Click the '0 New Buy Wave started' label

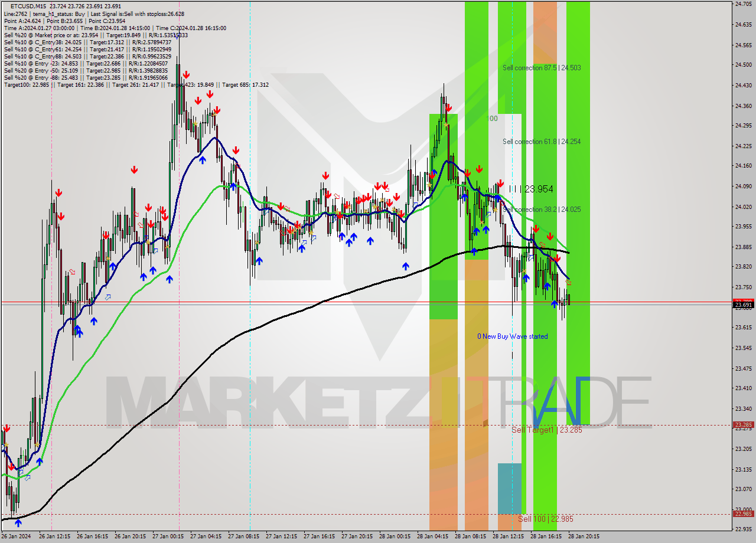click(x=513, y=336)
